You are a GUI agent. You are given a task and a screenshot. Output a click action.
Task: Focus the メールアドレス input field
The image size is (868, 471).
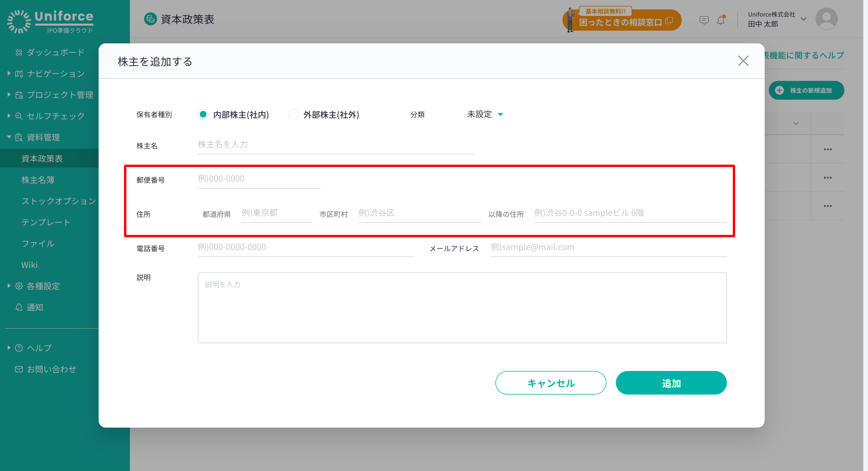[608, 248]
